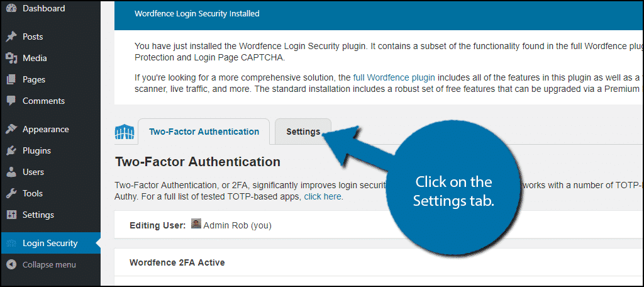Click the Admin Rob avatar thumbnail
The image size is (644, 287).
coord(196,225)
